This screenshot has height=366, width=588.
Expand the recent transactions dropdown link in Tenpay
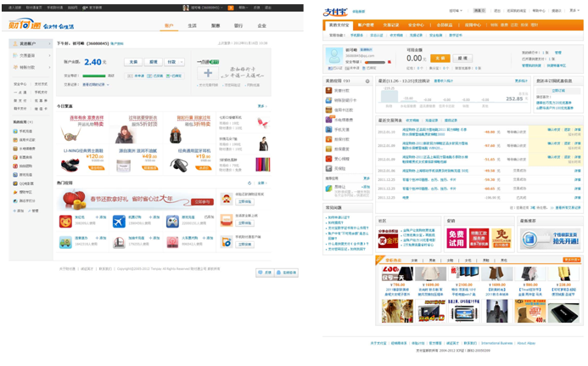pyautogui.click(x=96, y=85)
